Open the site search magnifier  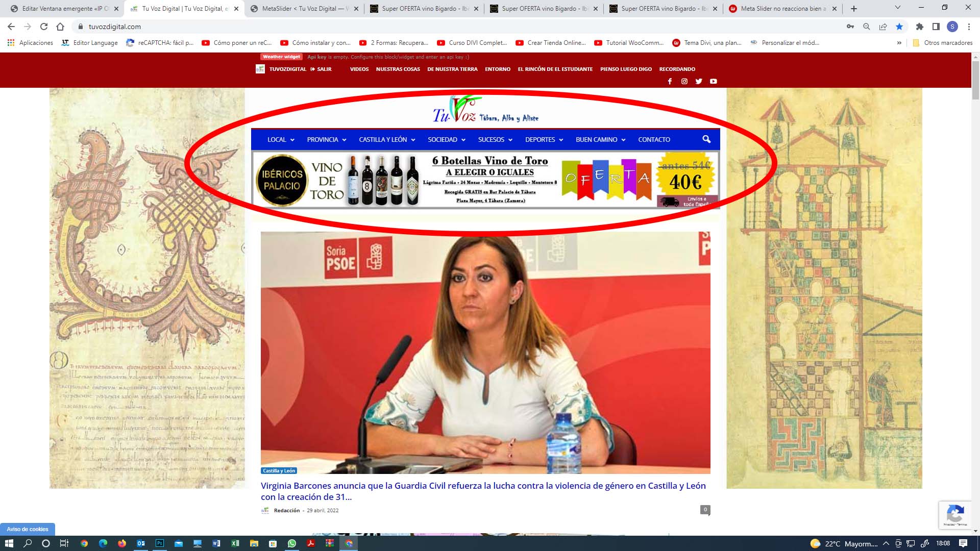706,139
